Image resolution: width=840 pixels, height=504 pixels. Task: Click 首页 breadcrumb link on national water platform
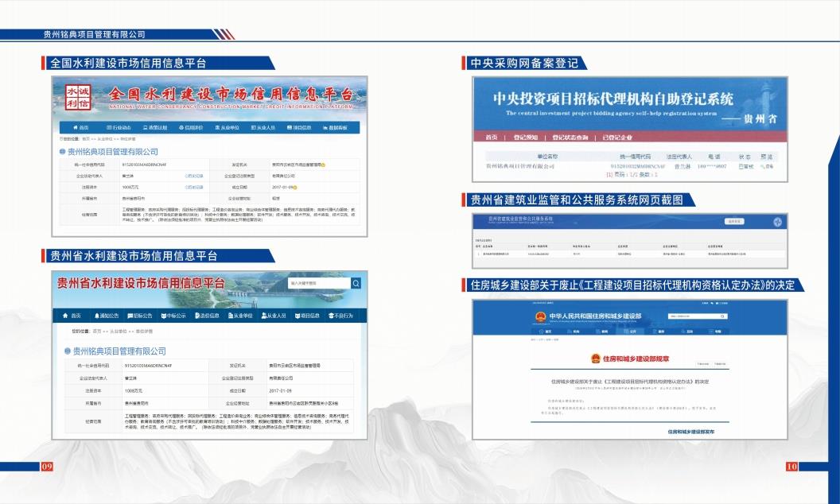coord(86,139)
